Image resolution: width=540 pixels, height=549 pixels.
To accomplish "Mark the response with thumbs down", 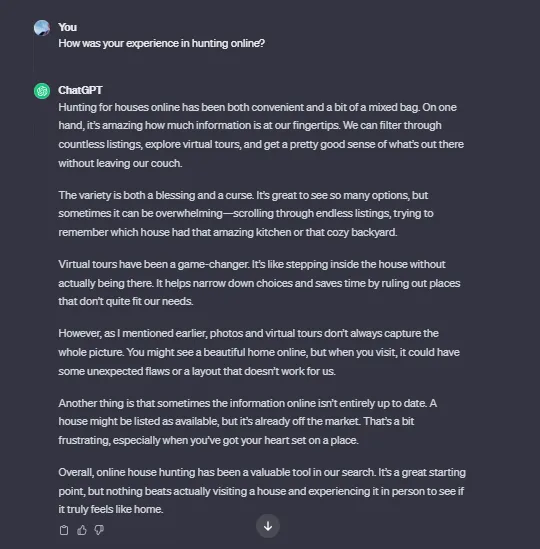I will pos(99,530).
